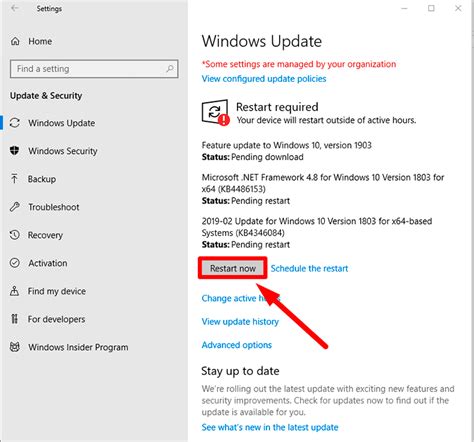Click the Windows Update page title
This screenshot has width=474, height=442.
pyautogui.click(x=262, y=41)
